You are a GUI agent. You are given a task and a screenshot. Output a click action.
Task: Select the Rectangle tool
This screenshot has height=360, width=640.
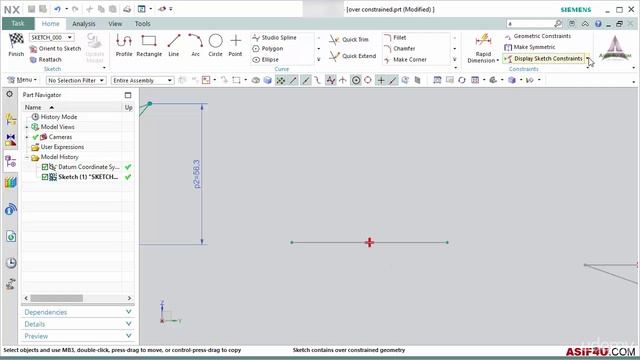pyautogui.click(x=149, y=45)
